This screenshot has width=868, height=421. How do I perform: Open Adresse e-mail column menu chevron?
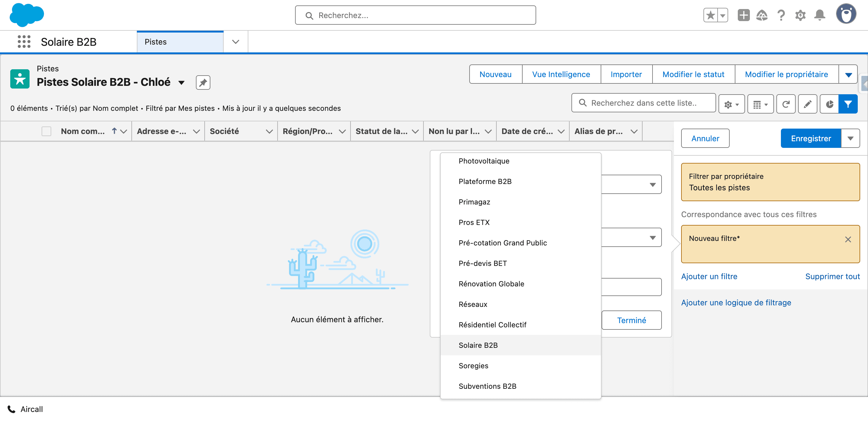(x=197, y=131)
